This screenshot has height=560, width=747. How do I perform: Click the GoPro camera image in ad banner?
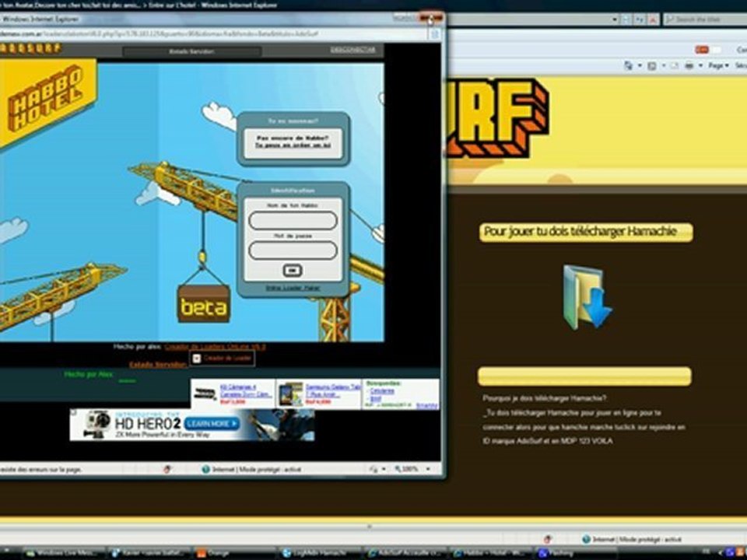(x=97, y=425)
